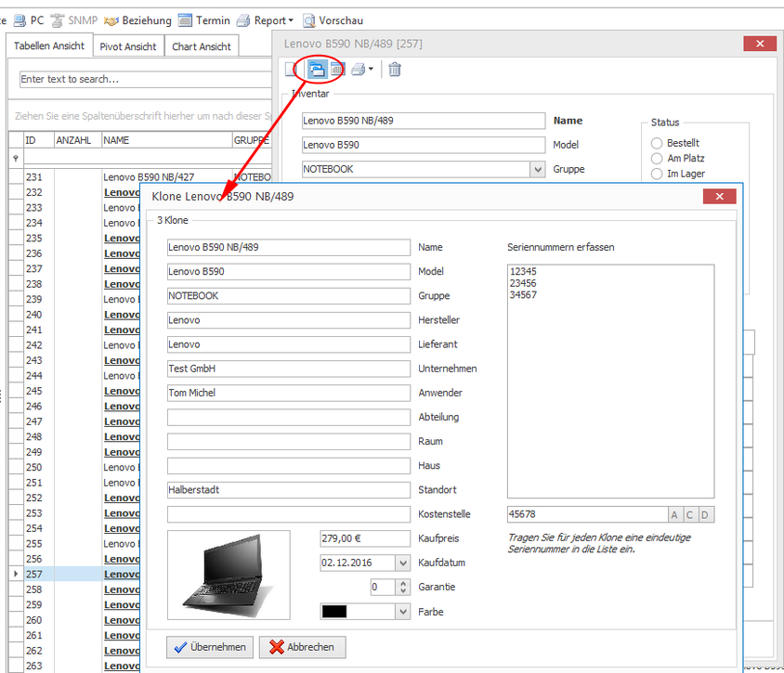The height and width of the screenshot is (673, 784).
Task: Click the NAME column header
Action: point(166,140)
